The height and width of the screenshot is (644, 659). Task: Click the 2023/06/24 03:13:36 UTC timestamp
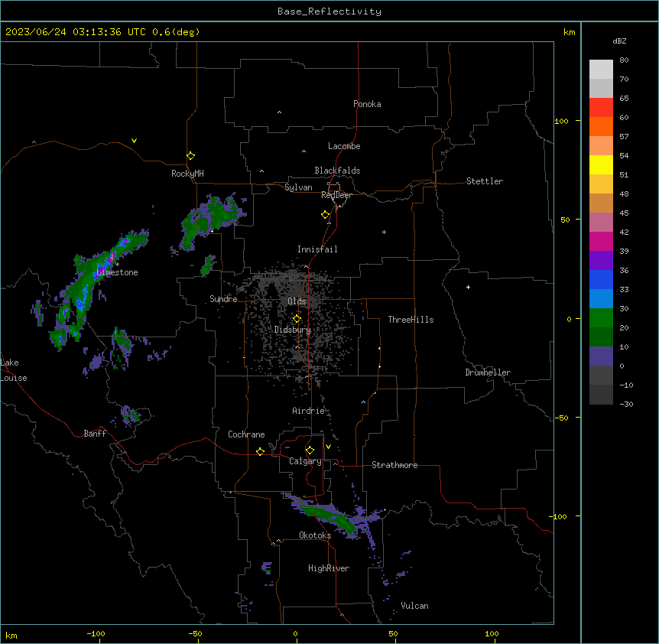76,32
